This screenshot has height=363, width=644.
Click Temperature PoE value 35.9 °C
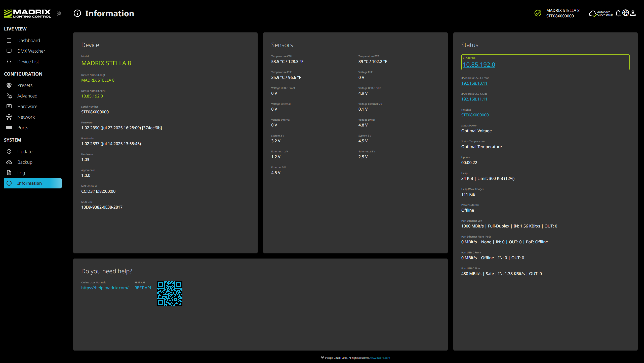click(286, 77)
